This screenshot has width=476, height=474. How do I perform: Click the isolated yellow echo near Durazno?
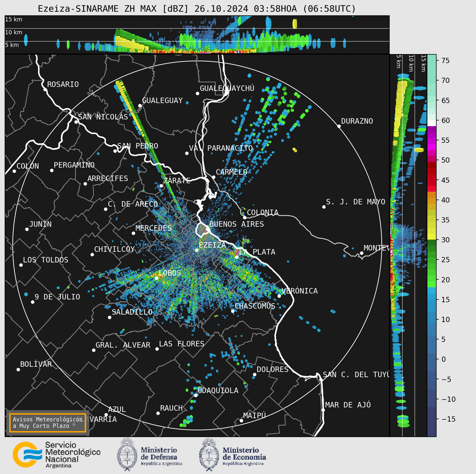pyautogui.click(x=295, y=150)
